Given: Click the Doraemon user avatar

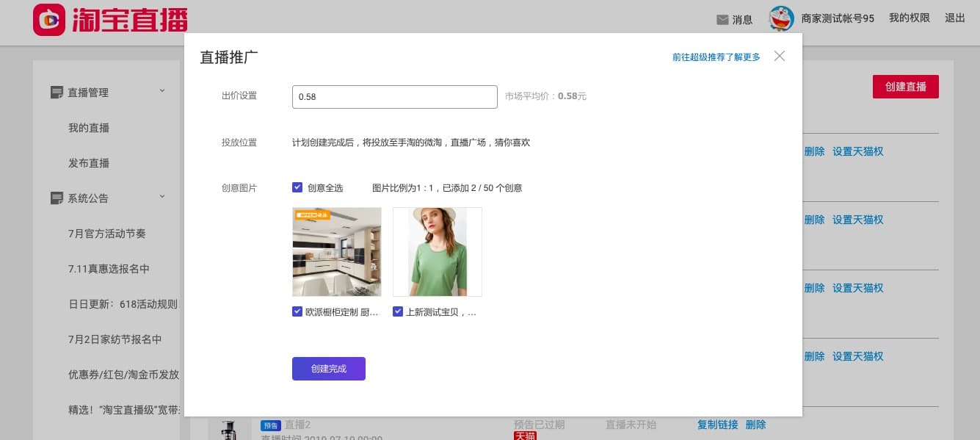Looking at the screenshot, I should pos(781,18).
